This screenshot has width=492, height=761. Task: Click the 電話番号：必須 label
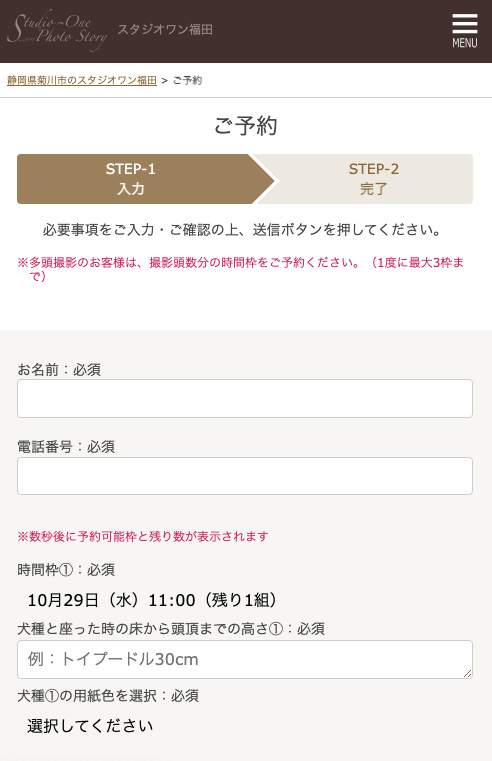tap(66, 447)
